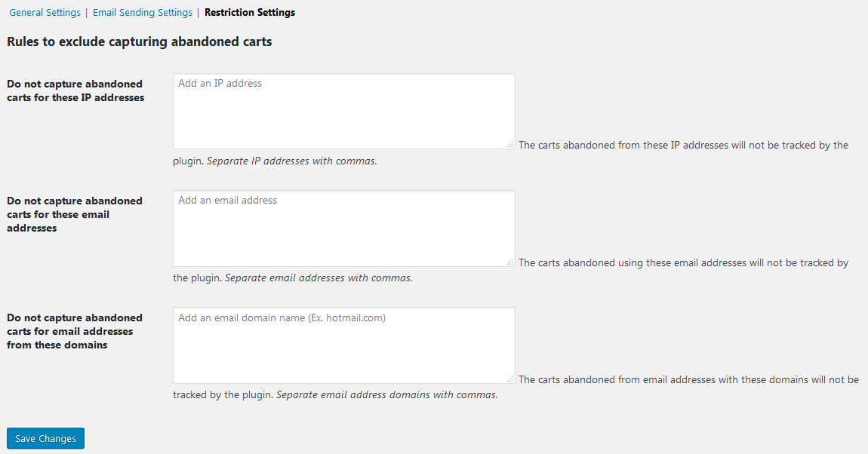
Task: Click the Save Changes button
Action: coord(45,438)
